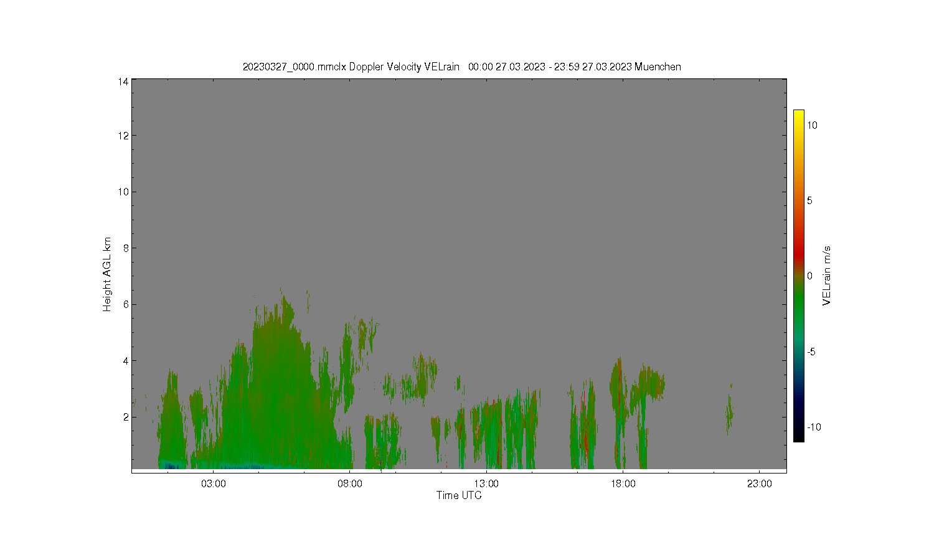Click the height axis label 2
Viewport: 934px width, 560px height.
[x=125, y=417]
